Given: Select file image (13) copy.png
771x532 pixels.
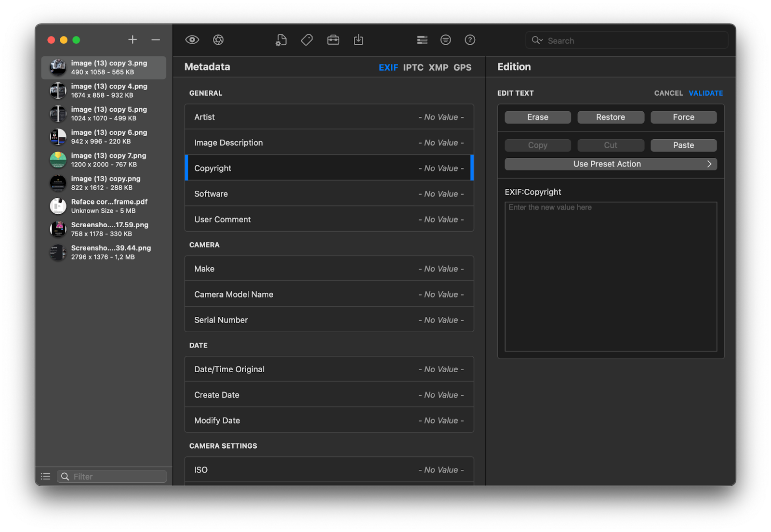Looking at the screenshot, I should point(104,183).
